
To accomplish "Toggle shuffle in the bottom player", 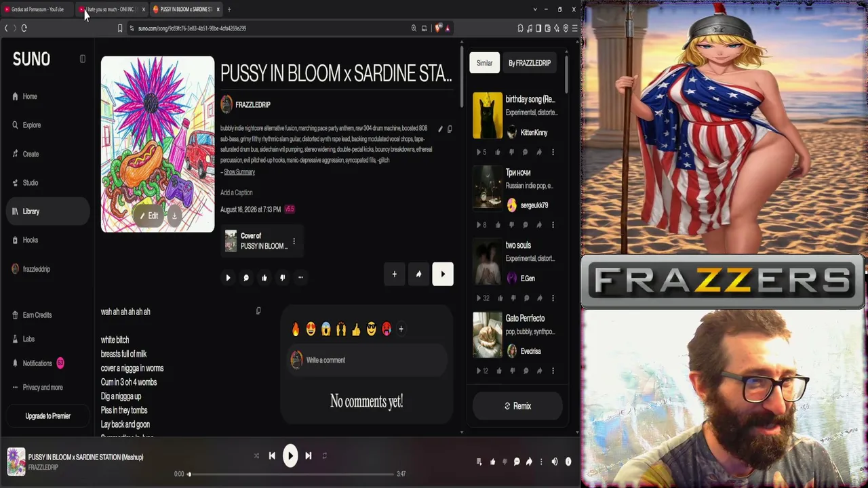I will pyautogui.click(x=256, y=456).
